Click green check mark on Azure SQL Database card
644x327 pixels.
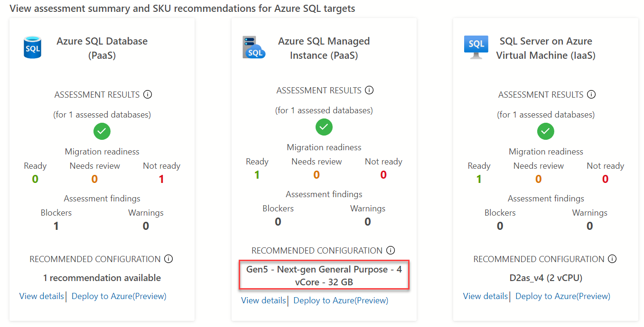tap(102, 131)
